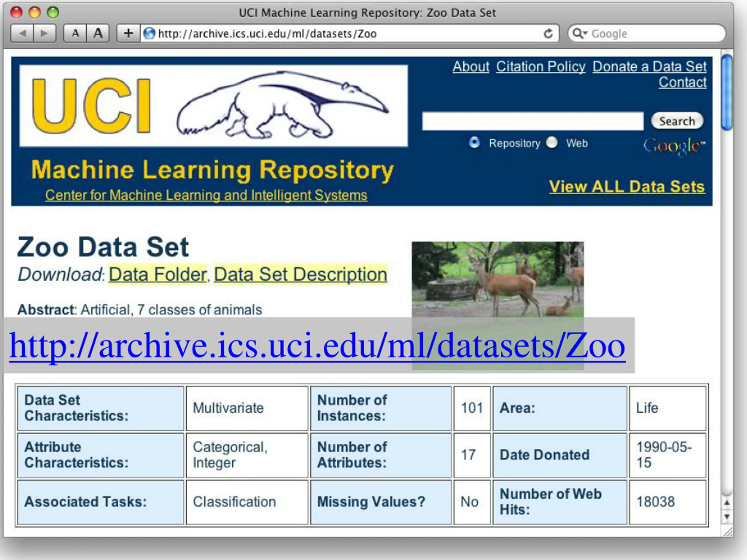Open View ALL Data Sets link
Image resolution: width=747 pixels, height=560 pixels.
tap(627, 187)
